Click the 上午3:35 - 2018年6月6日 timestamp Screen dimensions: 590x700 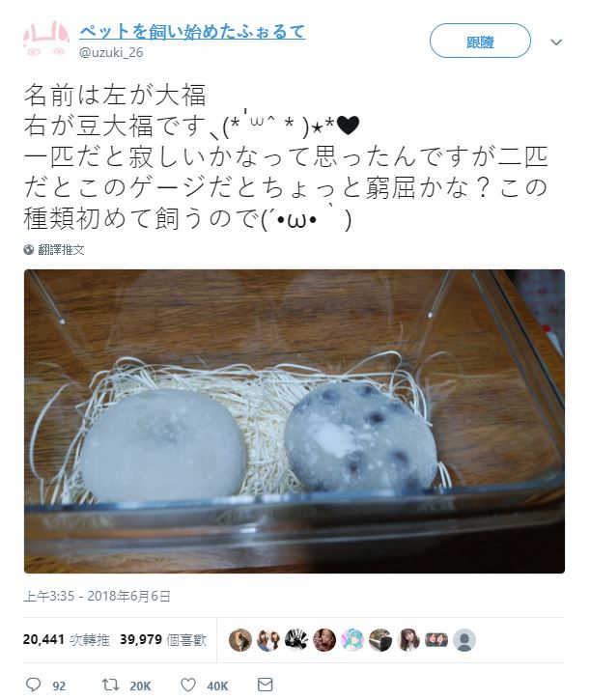[x=97, y=596]
